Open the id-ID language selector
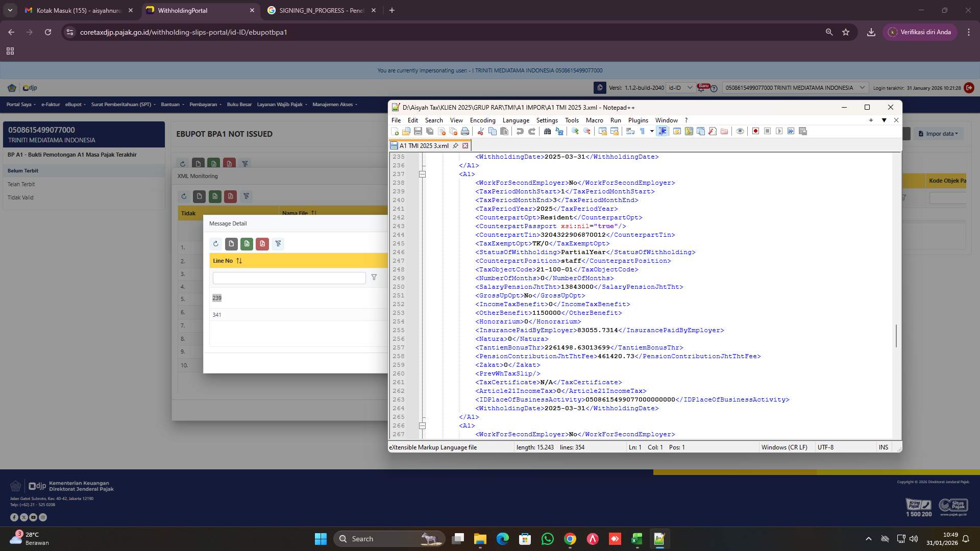This screenshot has height=551, width=980. [x=680, y=88]
